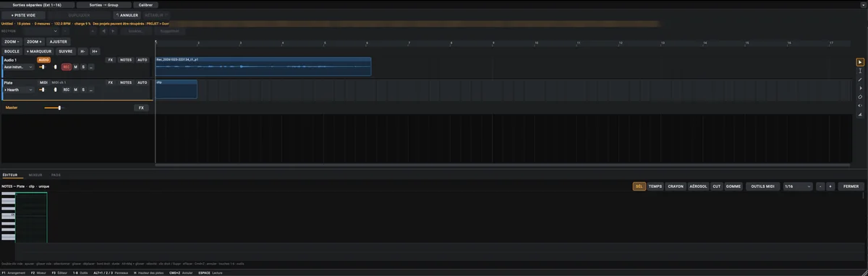Solo the Audio 1 track

[x=83, y=67]
